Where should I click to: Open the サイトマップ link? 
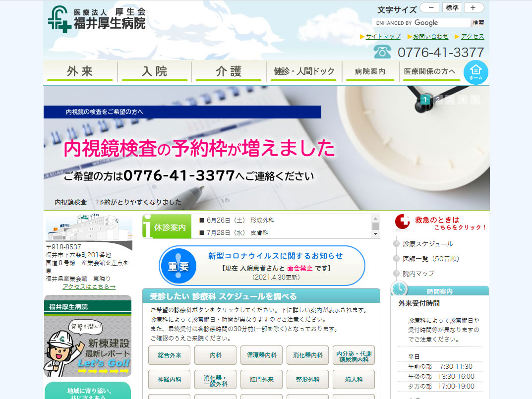pos(383,36)
